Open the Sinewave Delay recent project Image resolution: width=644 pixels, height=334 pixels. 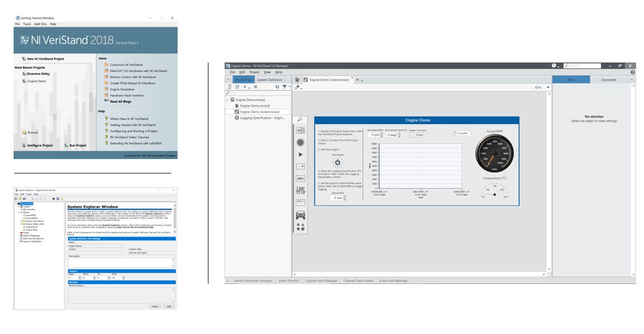(36, 74)
